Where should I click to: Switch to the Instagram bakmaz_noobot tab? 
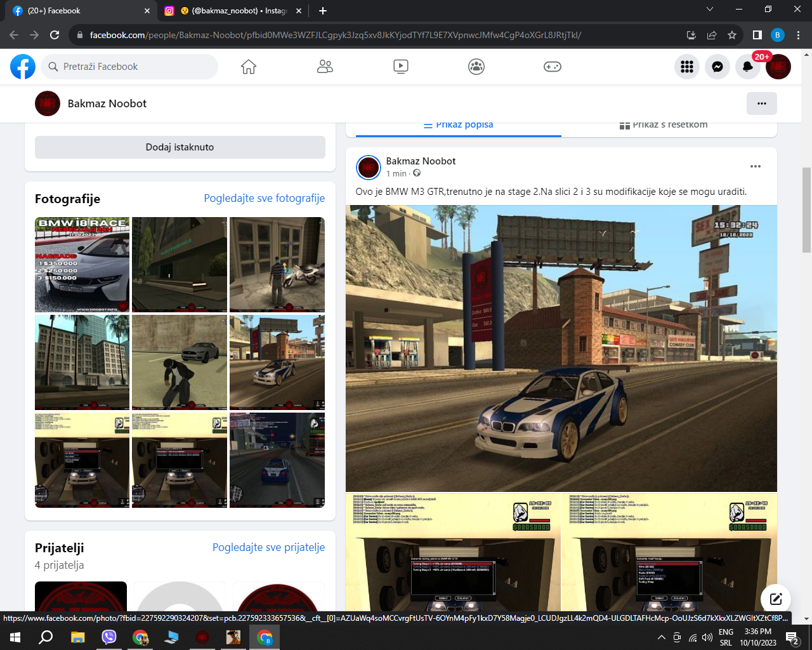[x=233, y=11]
